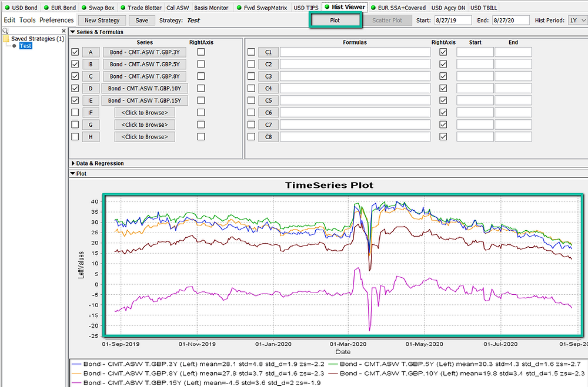Open the Tools menu
588x387 pixels.
tap(28, 20)
